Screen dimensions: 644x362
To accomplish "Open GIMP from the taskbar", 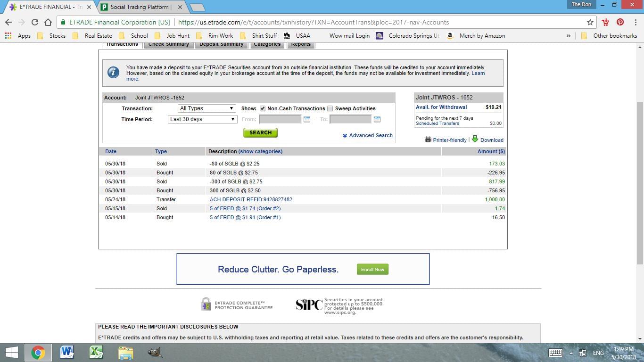I will point(155,353).
